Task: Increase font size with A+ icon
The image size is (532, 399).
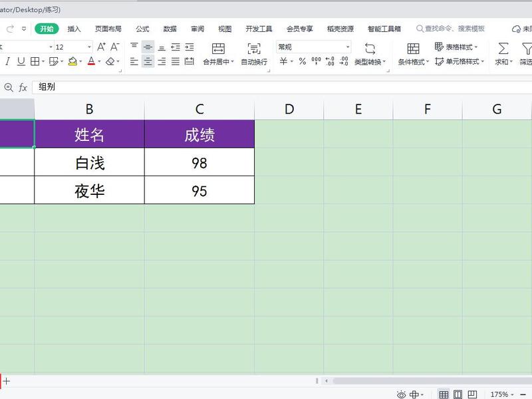Action: coord(101,47)
